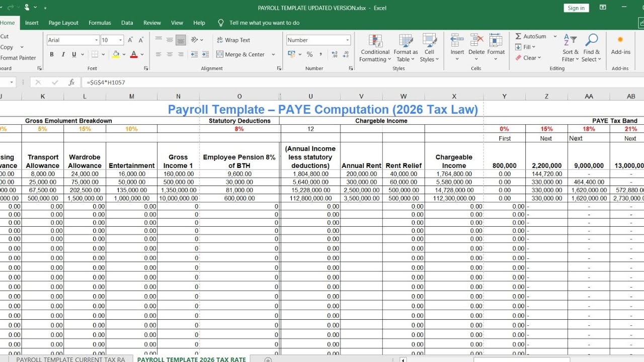The height and width of the screenshot is (362, 644).
Task: Align text right
Action: point(181,54)
